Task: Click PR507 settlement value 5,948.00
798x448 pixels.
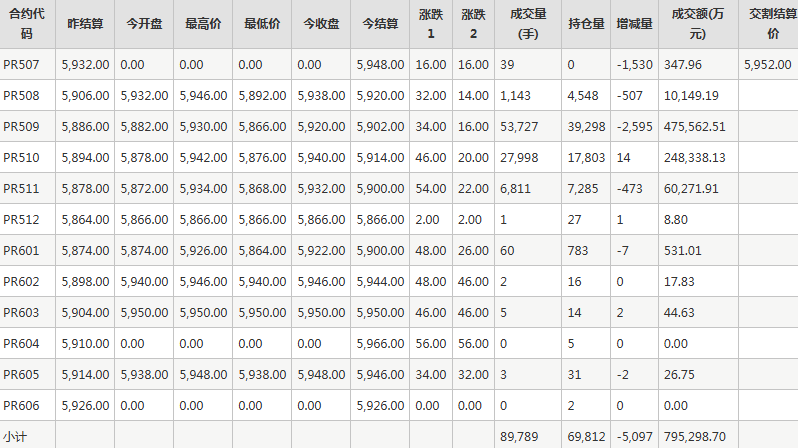Action: point(380,65)
